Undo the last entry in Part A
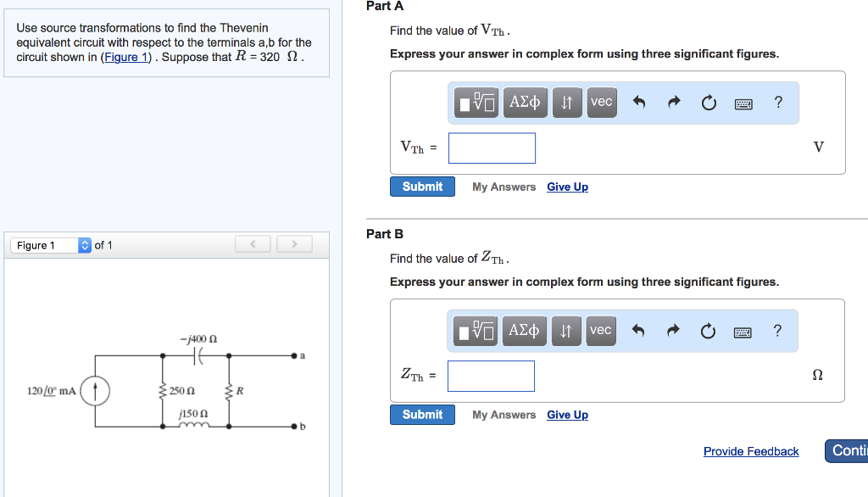The image size is (868, 497). [641, 102]
